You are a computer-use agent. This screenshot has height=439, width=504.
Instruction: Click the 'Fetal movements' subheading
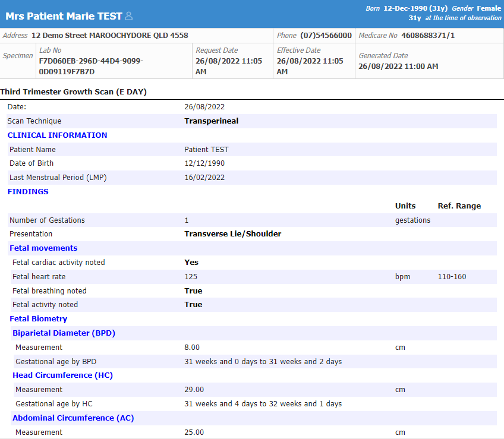(x=43, y=248)
